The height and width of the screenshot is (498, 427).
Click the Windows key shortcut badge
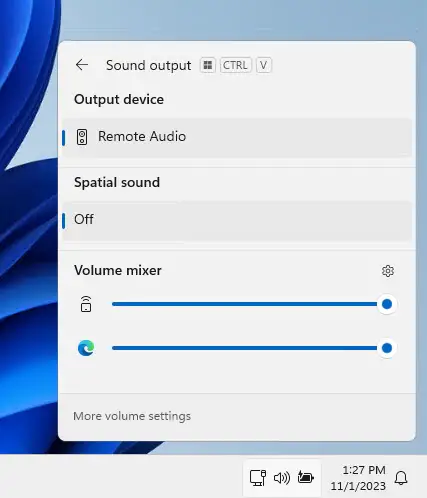tap(208, 65)
